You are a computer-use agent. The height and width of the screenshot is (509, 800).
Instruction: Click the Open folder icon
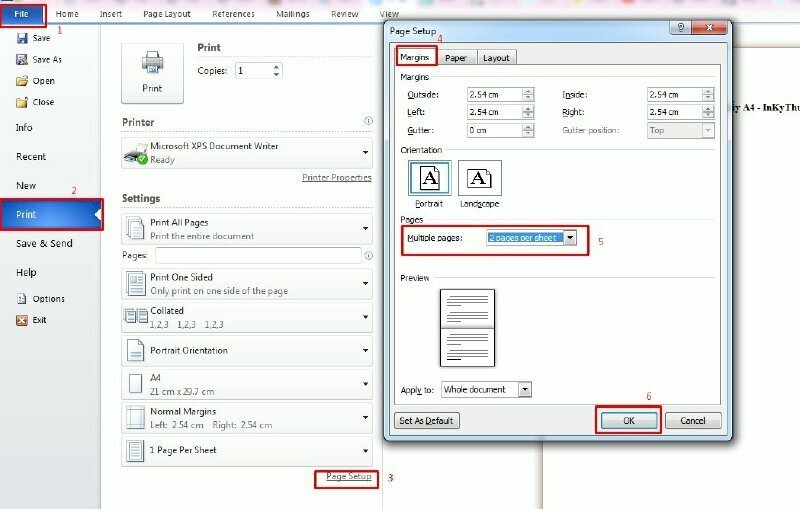(x=21, y=81)
